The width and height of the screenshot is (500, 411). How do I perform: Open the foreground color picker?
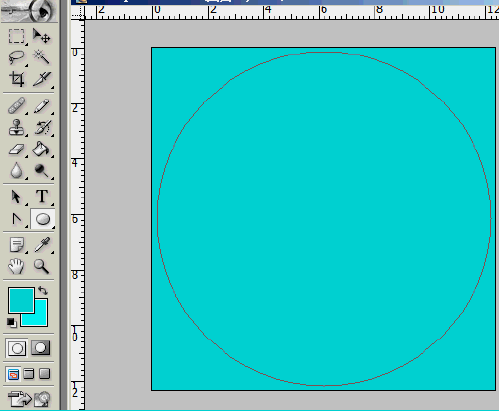pyautogui.click(x=21, y=300)
